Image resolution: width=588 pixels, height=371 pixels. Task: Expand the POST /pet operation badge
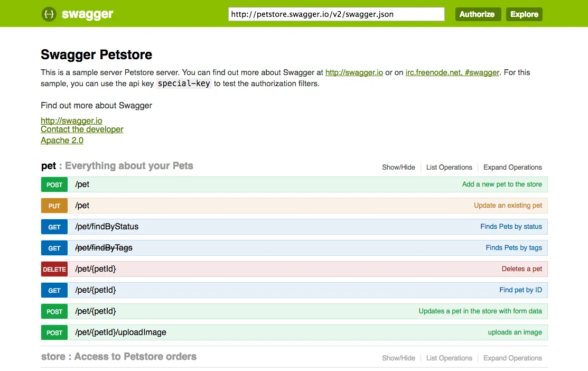[x=54, y=184]
